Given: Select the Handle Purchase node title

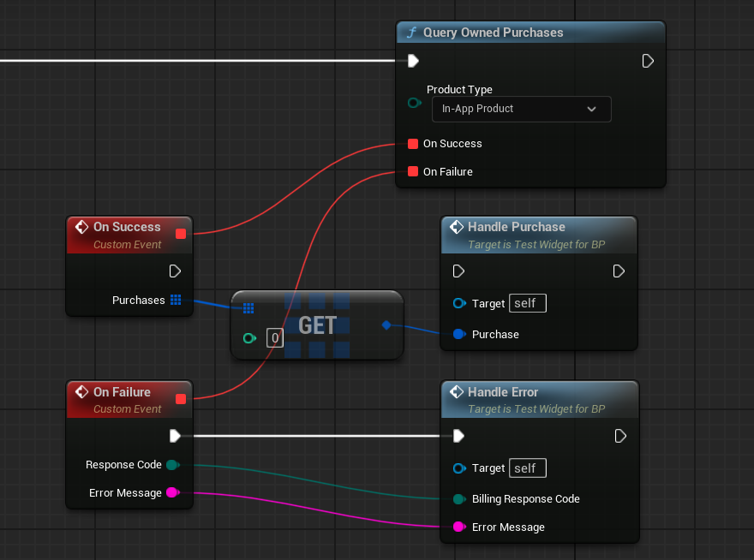Looking at the screenshot, I should tap(516, 227).
